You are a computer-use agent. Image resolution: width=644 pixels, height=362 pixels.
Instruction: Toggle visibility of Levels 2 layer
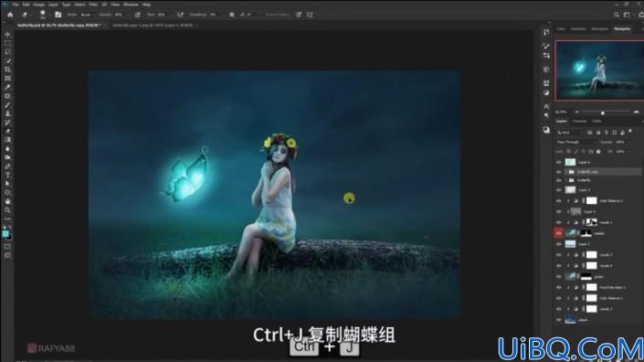558,309
